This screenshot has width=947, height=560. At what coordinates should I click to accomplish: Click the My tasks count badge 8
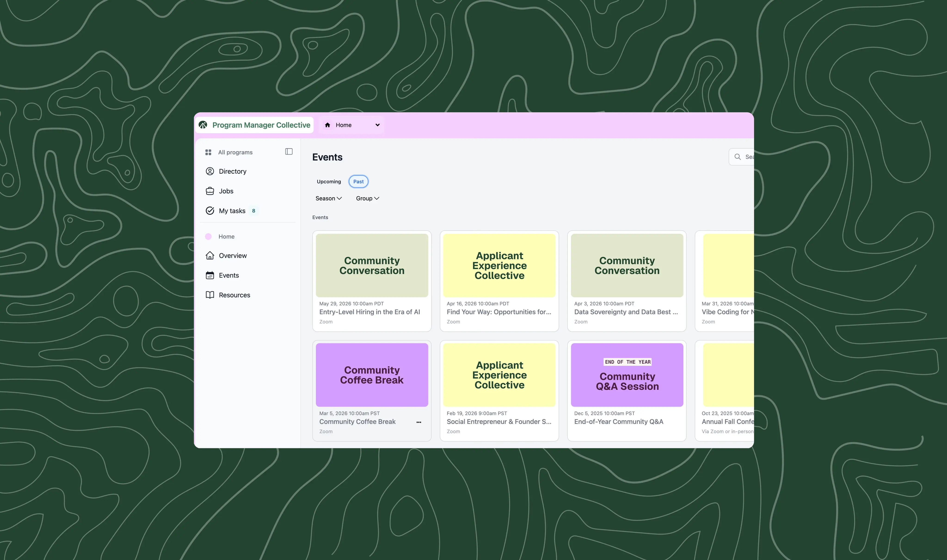(x=254, y=211)
